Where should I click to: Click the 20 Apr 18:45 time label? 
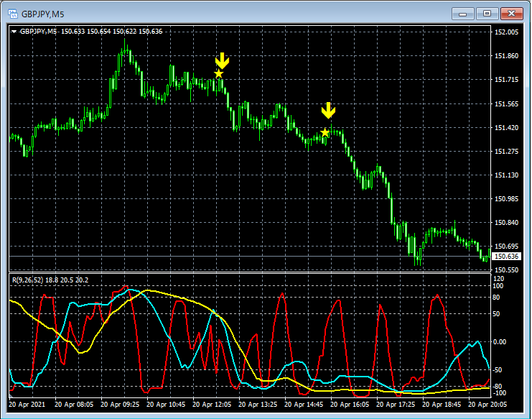(442, 405)
